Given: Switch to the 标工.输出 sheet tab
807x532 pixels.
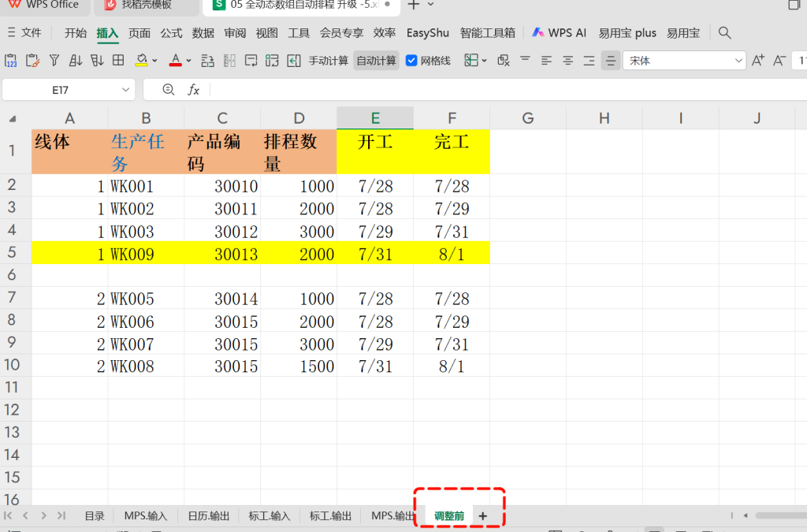Looking at the screenshot, I should coord(330,516).
